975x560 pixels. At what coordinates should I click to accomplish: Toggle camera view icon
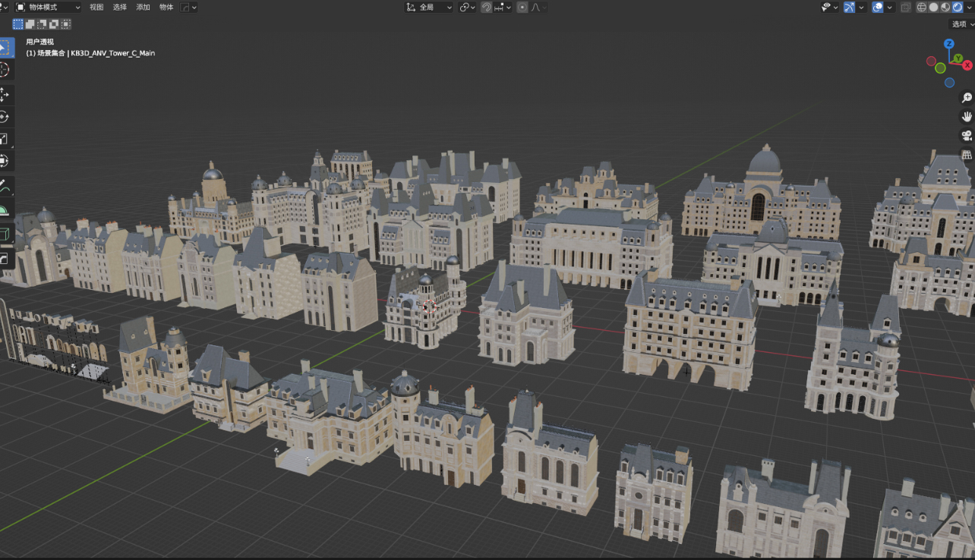coord(967,136)
